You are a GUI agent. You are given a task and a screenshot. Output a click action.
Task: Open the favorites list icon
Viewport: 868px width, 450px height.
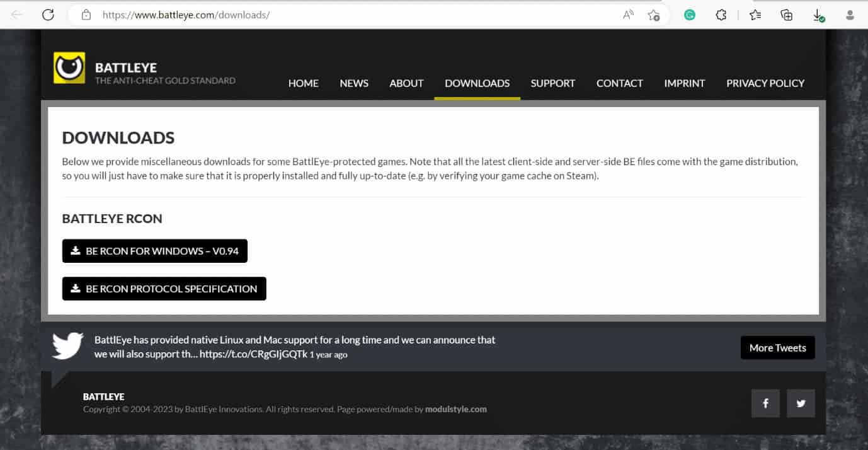click(755, 14)
